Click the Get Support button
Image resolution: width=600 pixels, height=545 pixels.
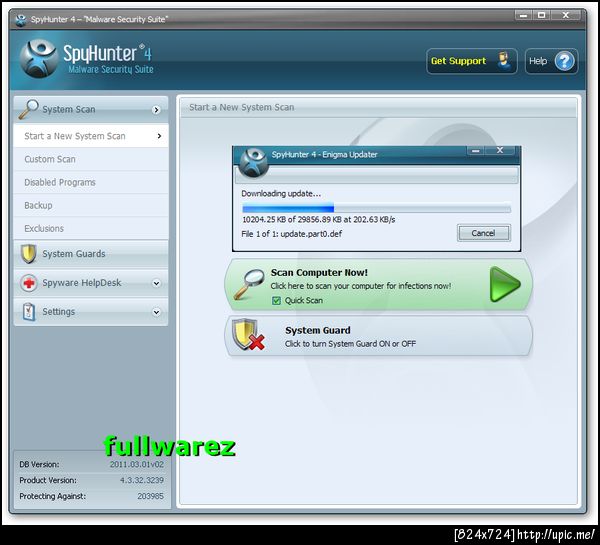[x=472, y=61]
